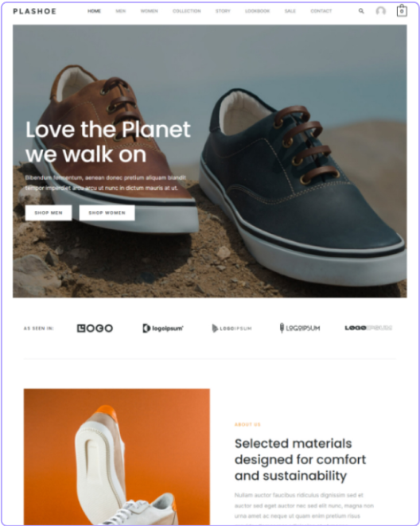Image resolution: width=420 pixels, height=526 pixels.
Task: Open the search magnifier icon
Action: coord(361,11)
